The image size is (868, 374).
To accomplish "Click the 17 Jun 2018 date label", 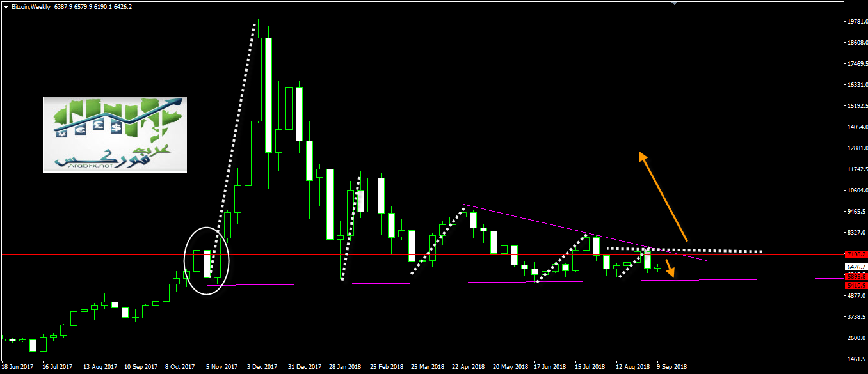I will coord(551,368).
